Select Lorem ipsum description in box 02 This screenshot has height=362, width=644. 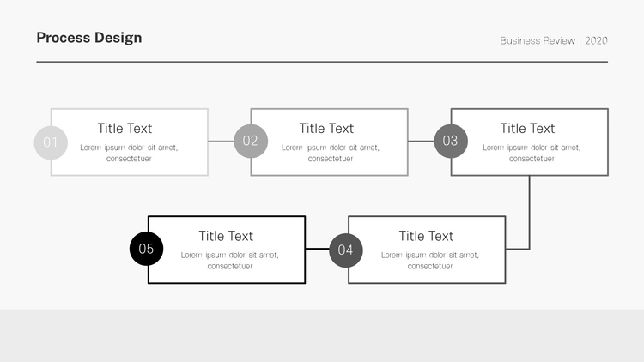tap(331, 153)
